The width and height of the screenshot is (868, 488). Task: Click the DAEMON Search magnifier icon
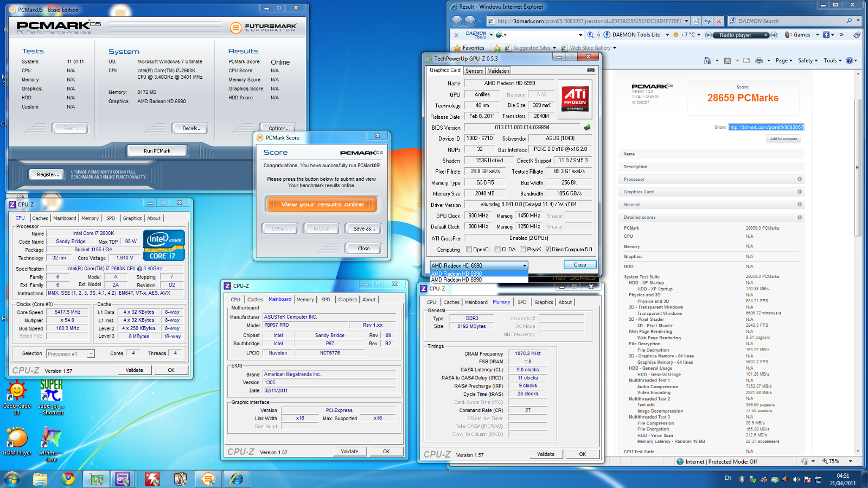coord(849,21)
